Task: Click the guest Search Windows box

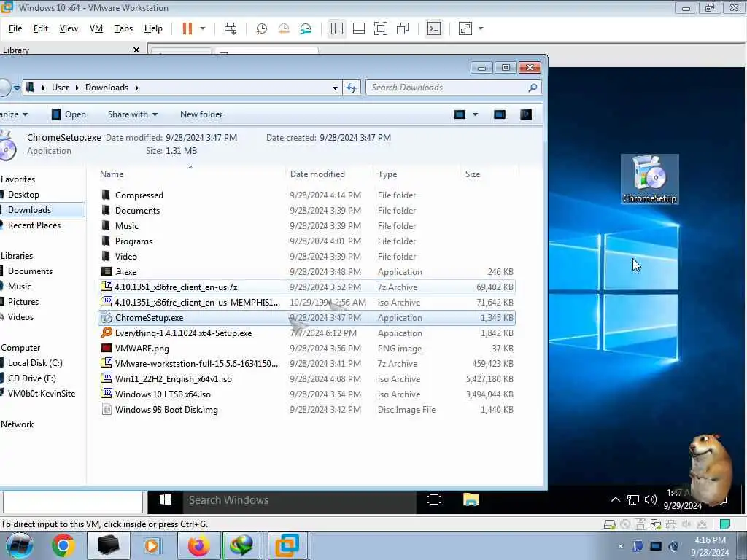Action: (x=299, y=500)
